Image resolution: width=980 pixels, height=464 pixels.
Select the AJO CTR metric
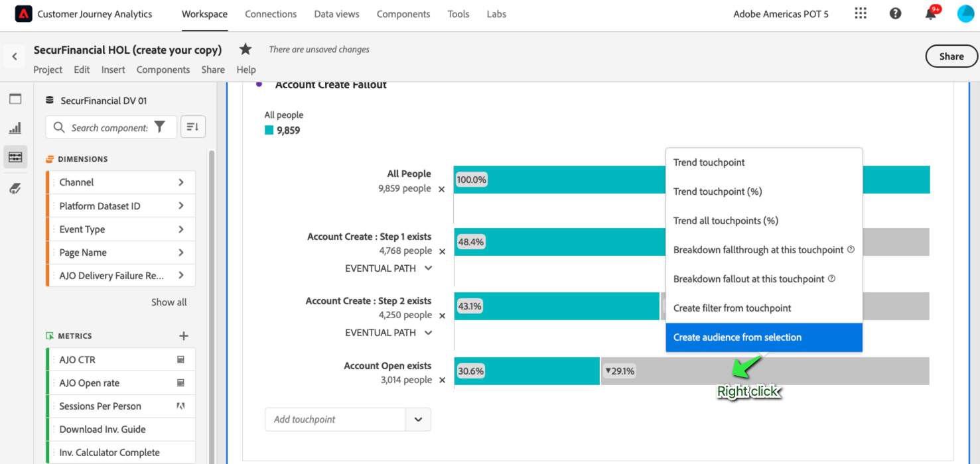coord(121,360)
